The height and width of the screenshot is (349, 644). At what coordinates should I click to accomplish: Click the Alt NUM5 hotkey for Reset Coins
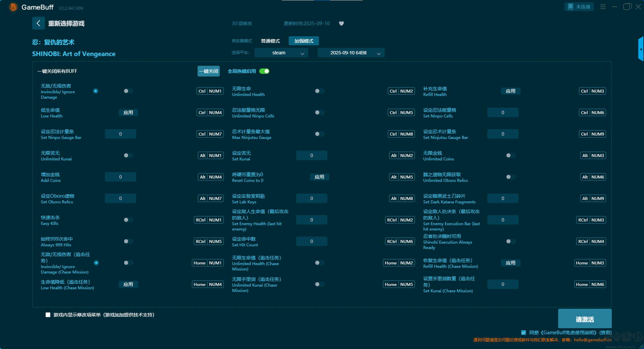[402, 177]
